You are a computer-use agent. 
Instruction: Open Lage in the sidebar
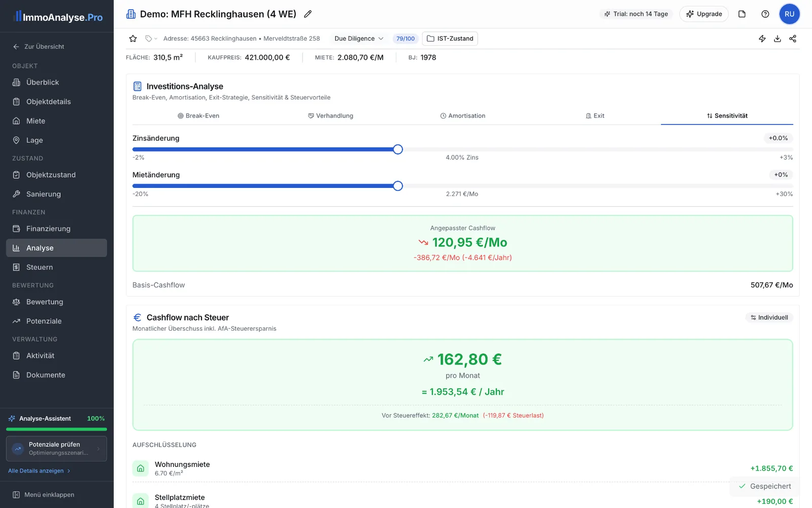(56, 140)
